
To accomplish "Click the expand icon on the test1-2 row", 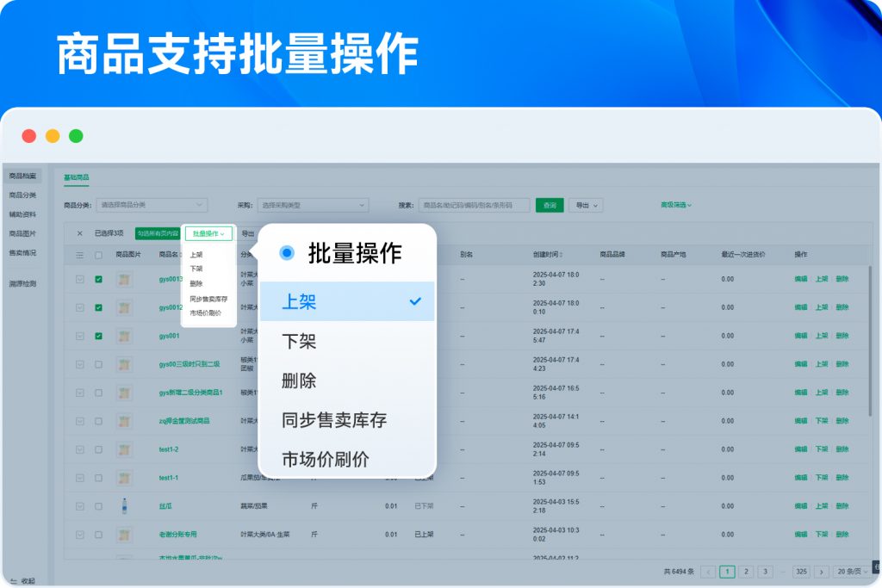I will (x=80, y=449).
